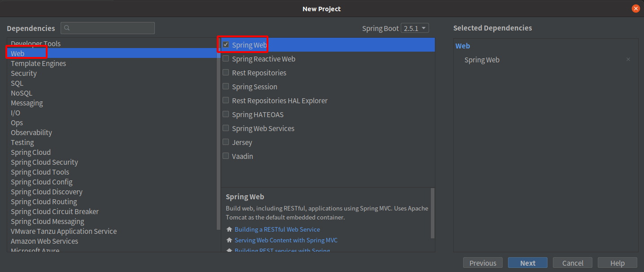Click the category list vertical scrollbar
The image size is (644, 272).
tap(219, 135)
